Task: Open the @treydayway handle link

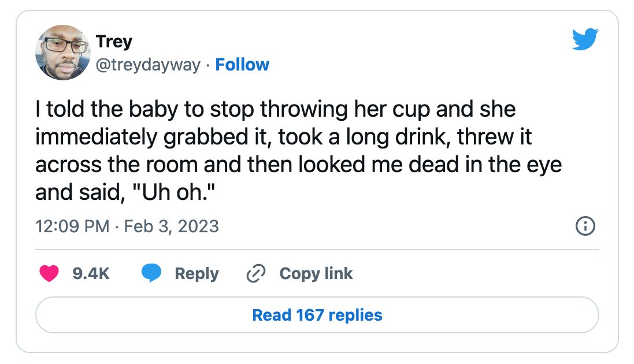Action: [x=148, y=65]
